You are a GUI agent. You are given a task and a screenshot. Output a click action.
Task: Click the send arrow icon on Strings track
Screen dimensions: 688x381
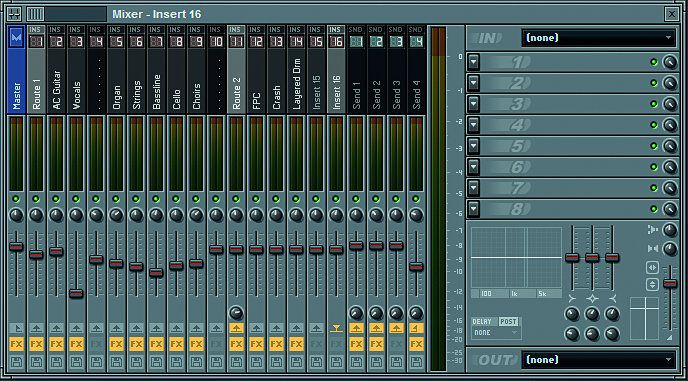136,328
